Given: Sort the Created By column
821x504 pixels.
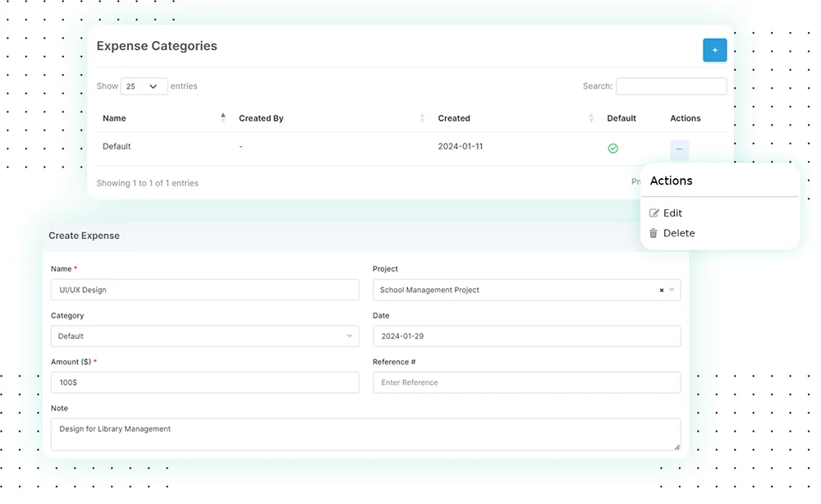Looking at the screenshot, I should point(420,117).
